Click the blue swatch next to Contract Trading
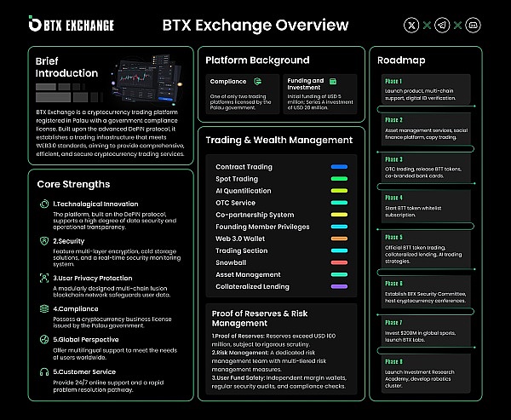 pos(339,167)
